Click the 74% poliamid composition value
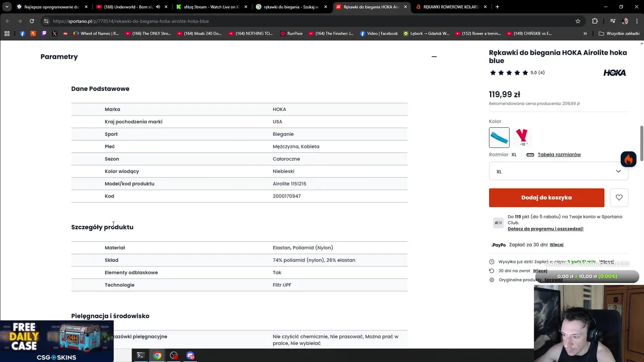Viewport: 644px width, 362px height. point(314,260)
